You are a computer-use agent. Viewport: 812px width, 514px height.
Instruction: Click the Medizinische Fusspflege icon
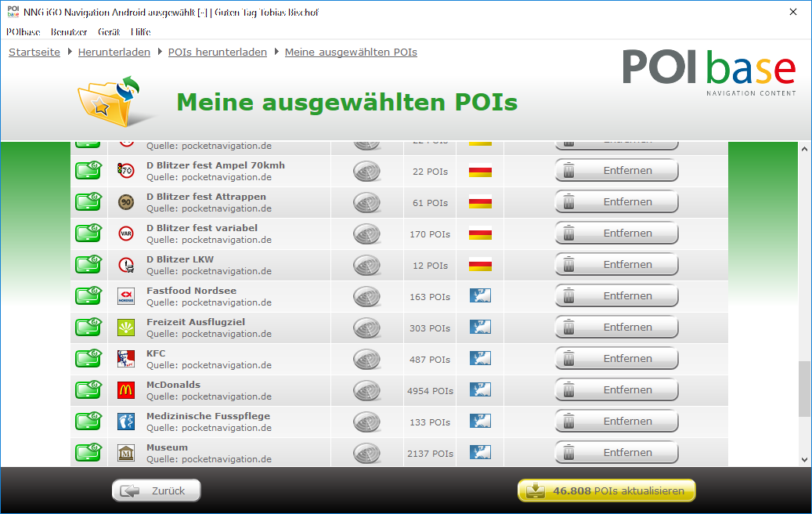(x=126, y=422)
